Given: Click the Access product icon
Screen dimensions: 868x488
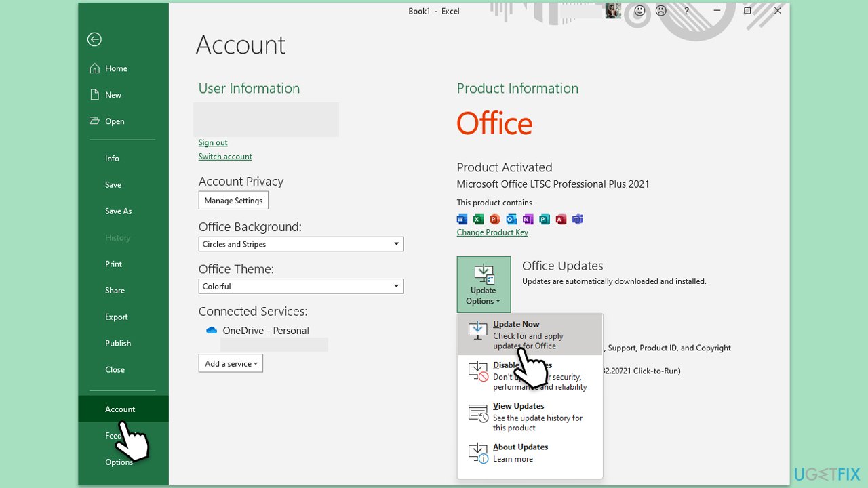Looking at the screenshot, I should [x=561, y=219].
